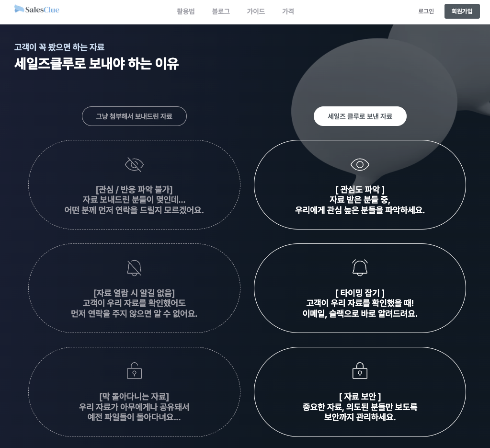The width and height of the screenshot is (490, 448).
Task: Click the unlocked padlock icon
Action: tap(135, 371)
